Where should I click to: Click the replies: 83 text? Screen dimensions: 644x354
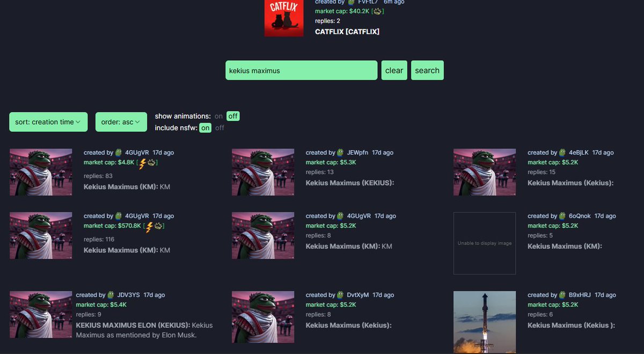coord(98,176)
